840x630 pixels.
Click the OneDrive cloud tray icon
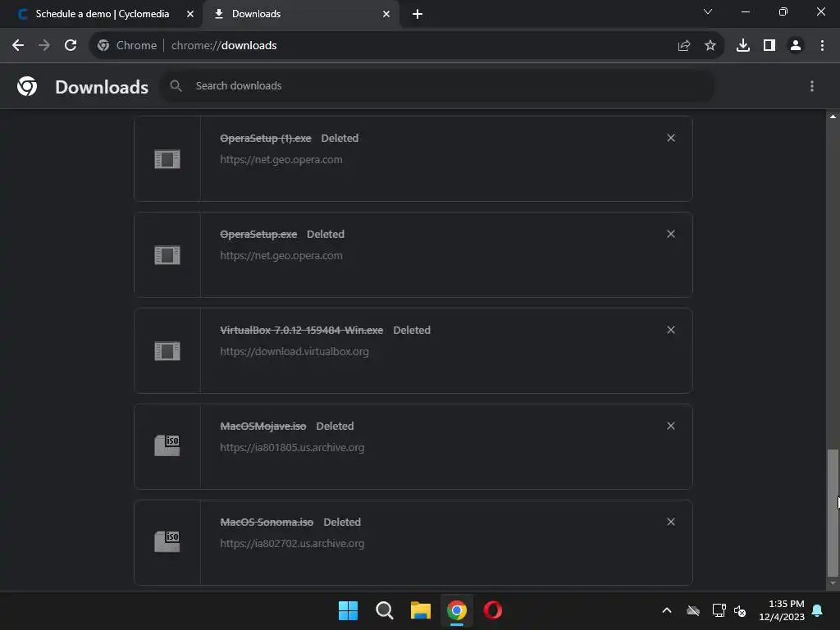pos(693,610)
